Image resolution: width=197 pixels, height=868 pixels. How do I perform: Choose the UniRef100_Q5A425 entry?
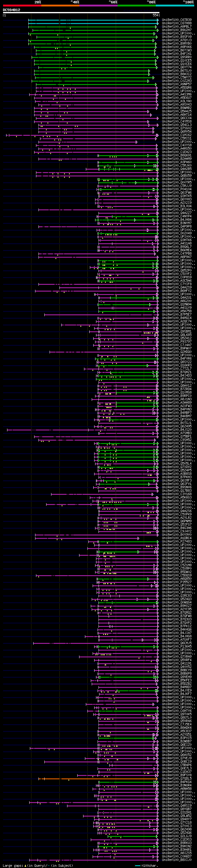coord(177,111)
